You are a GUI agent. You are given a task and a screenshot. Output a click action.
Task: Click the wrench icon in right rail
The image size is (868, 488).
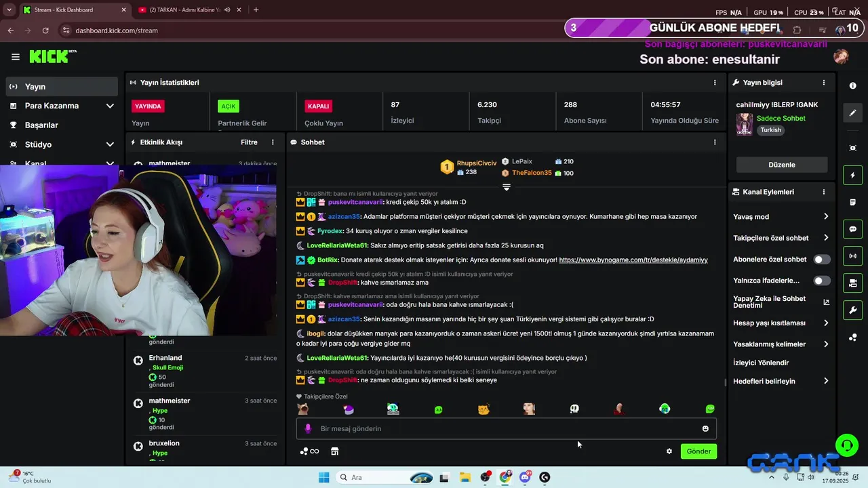pos(853,310)
